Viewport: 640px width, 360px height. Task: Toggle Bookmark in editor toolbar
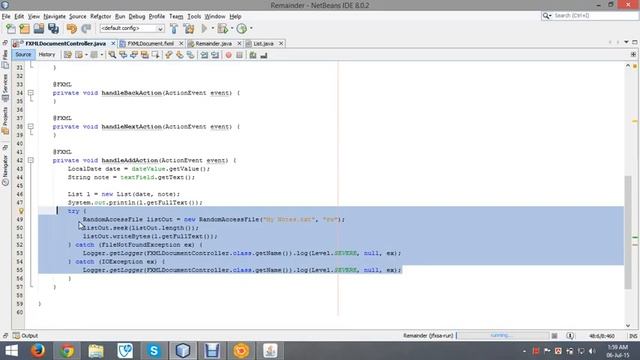pyautogui.click(x=191, y=55)
